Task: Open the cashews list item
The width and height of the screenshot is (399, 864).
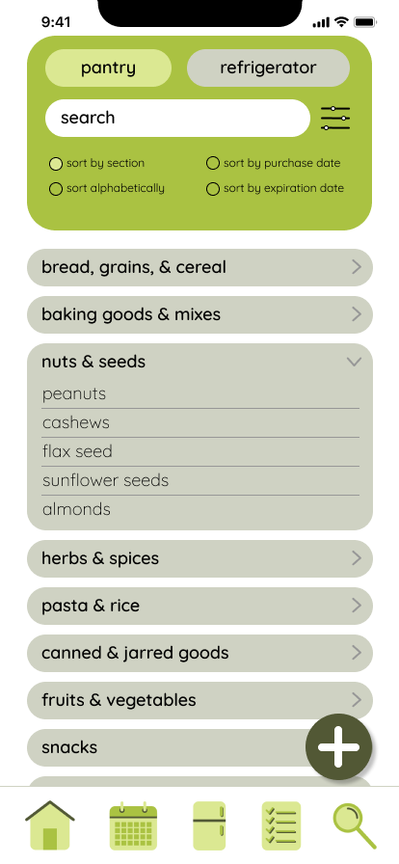Action: tap(200, 423)
